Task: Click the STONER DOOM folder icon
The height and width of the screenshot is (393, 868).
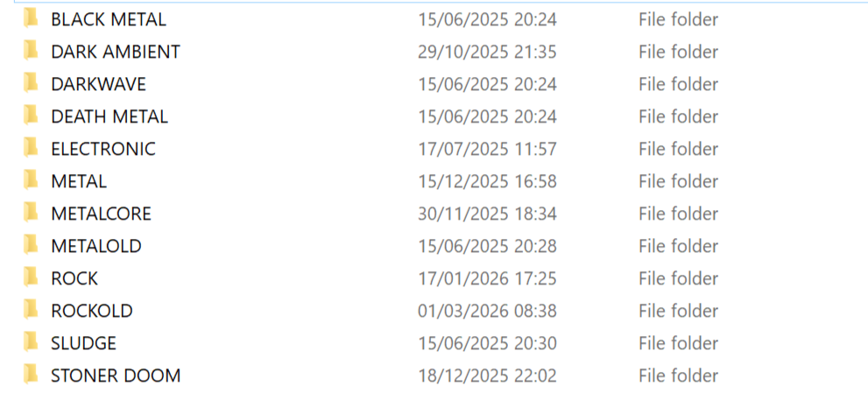Action: point(31,375)
